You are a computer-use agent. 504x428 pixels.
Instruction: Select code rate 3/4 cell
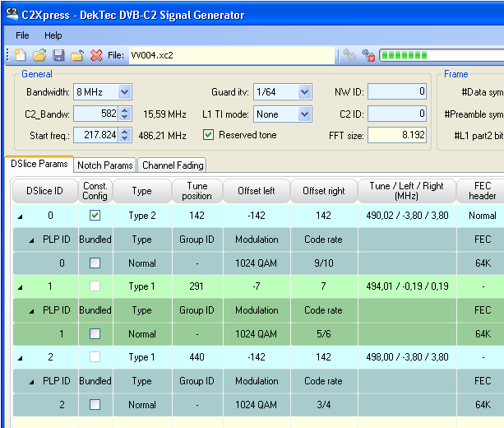[x=324, y=405]
